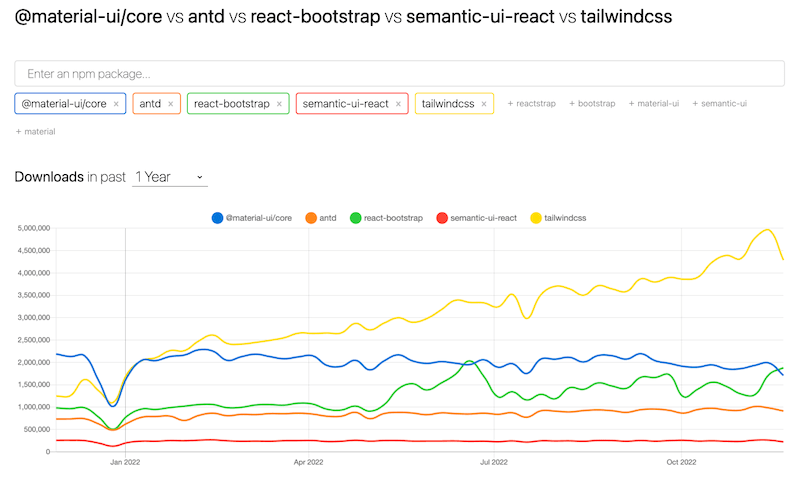Screen dimensions: 800x479
Task: Click antd in the page title
Action: [206, 17]
